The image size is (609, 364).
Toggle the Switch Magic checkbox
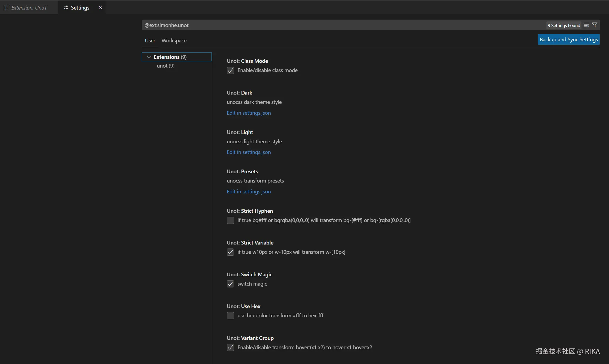tap(230, 284)
